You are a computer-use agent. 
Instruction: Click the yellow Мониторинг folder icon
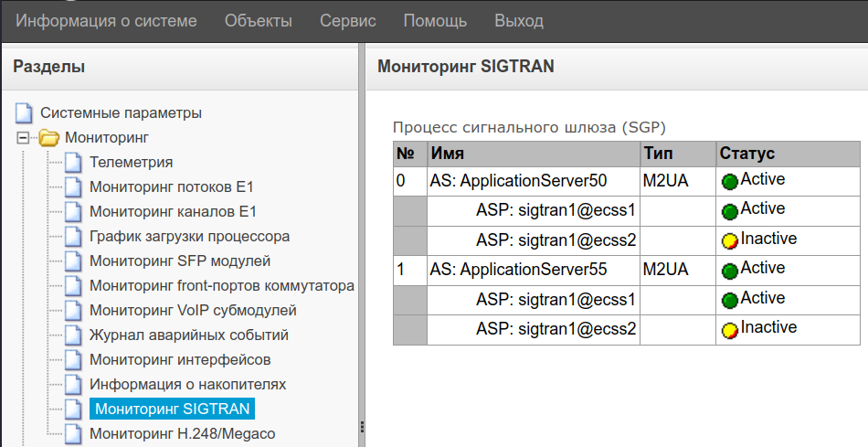click(48, 139)
